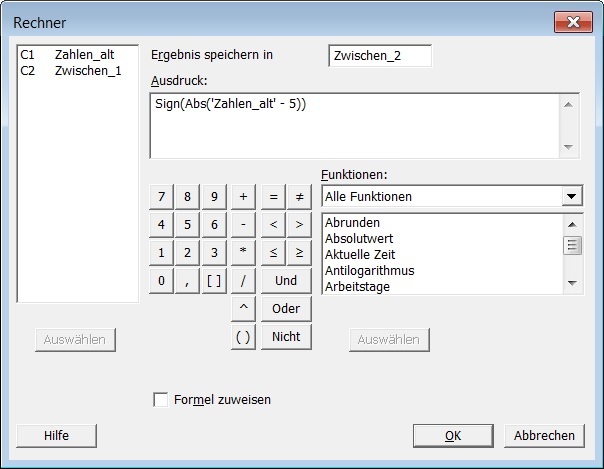Select Abrunden in function list

click(443, 223)
